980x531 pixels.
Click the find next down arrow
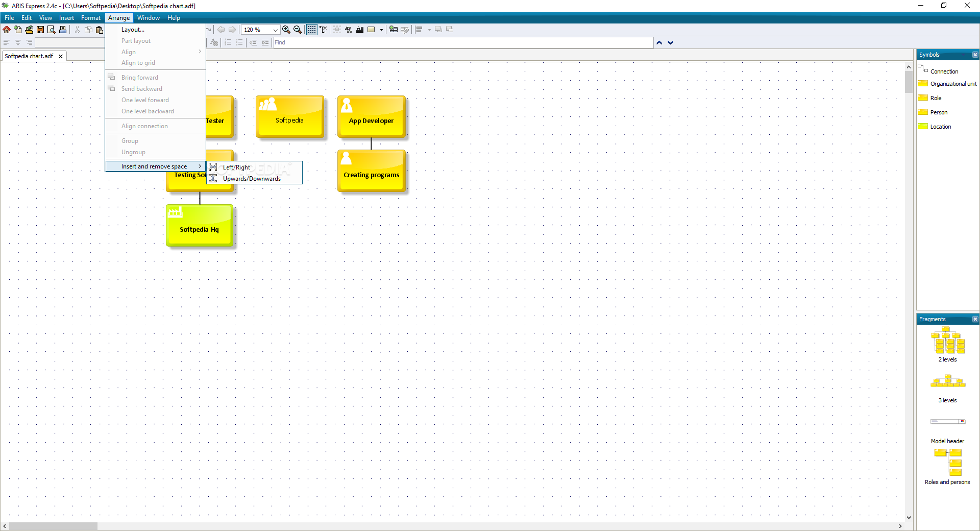[671, 42]
